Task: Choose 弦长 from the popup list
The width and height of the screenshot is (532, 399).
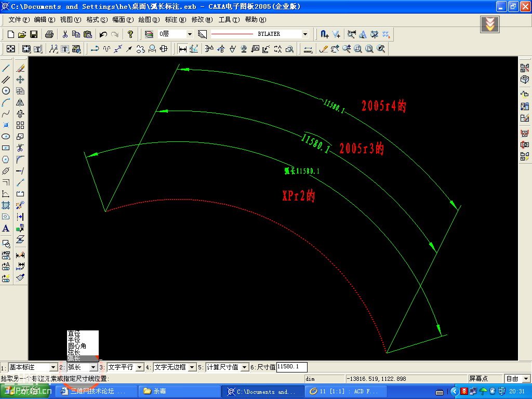Action: pos(74,352)
